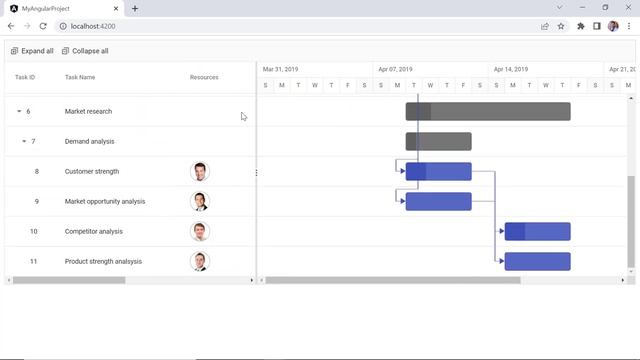Image resolution: width=640 pixels, height=360 pixels.
Task: Close the MyAngularProject tab
Action: 116,9
